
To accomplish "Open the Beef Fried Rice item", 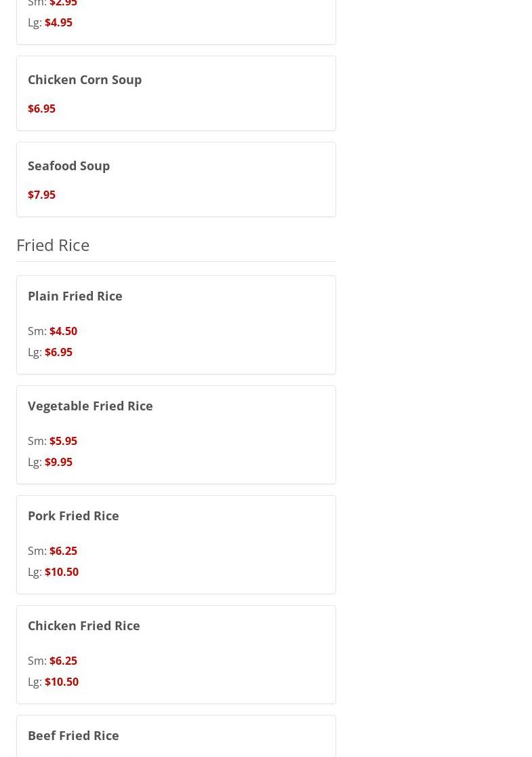I will [73, 735].
